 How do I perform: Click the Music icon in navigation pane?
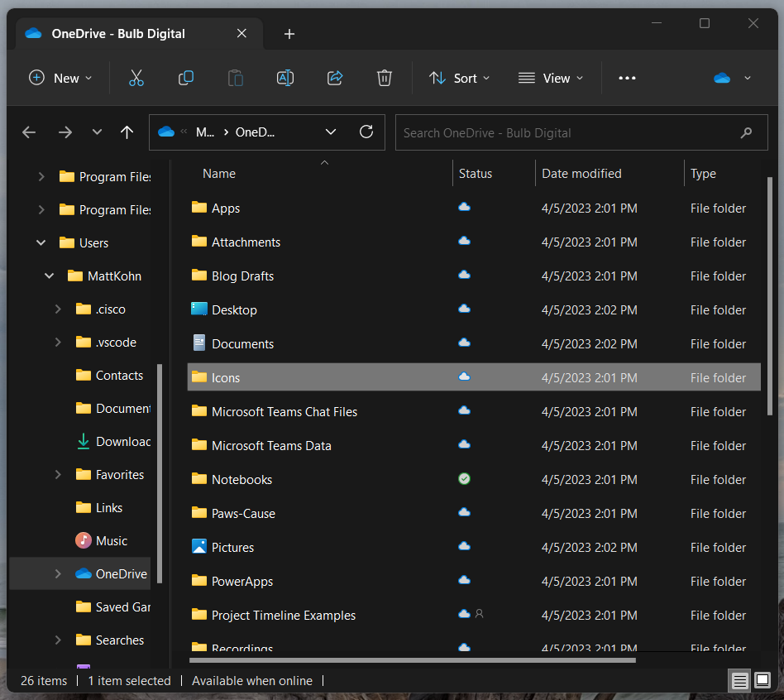click(x=83, y=540)
